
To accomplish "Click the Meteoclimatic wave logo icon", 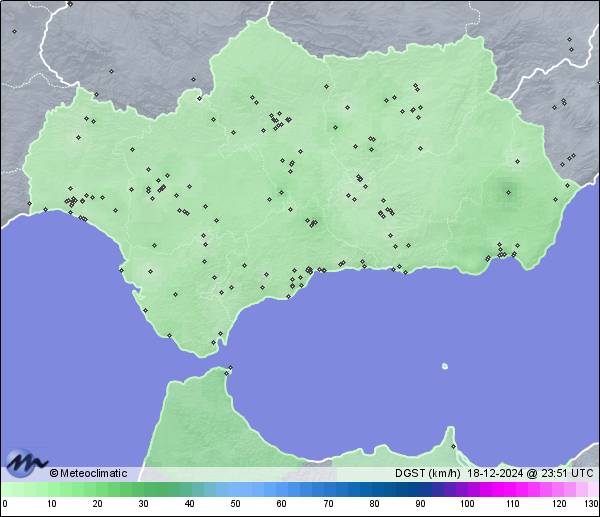I will point(26,463).
